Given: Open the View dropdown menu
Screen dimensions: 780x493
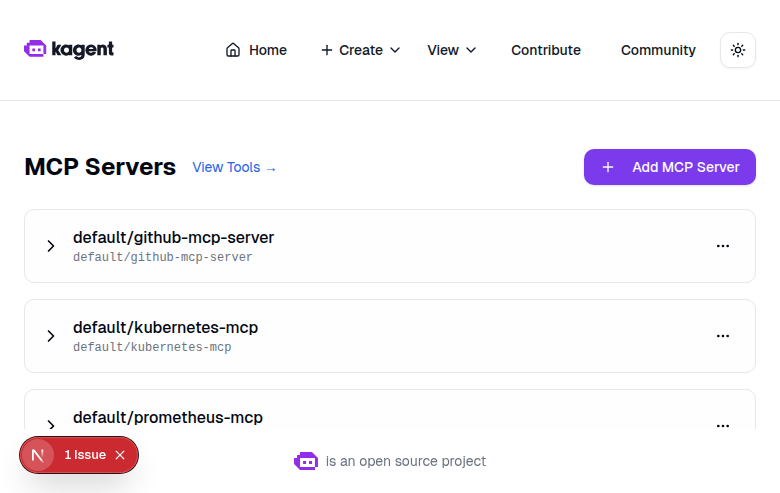Looking at the screenshot, I should 451,50.
